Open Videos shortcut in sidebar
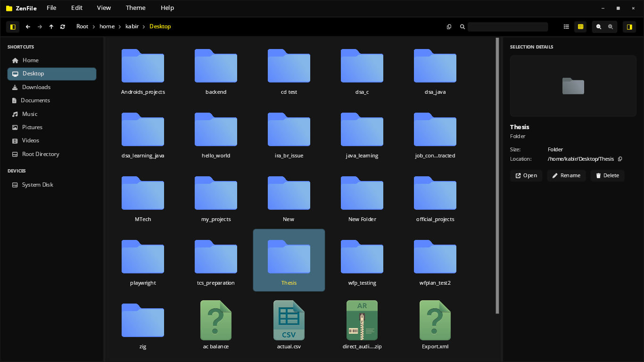This screenshot has width=644, height=362. (x=52, y=140)
